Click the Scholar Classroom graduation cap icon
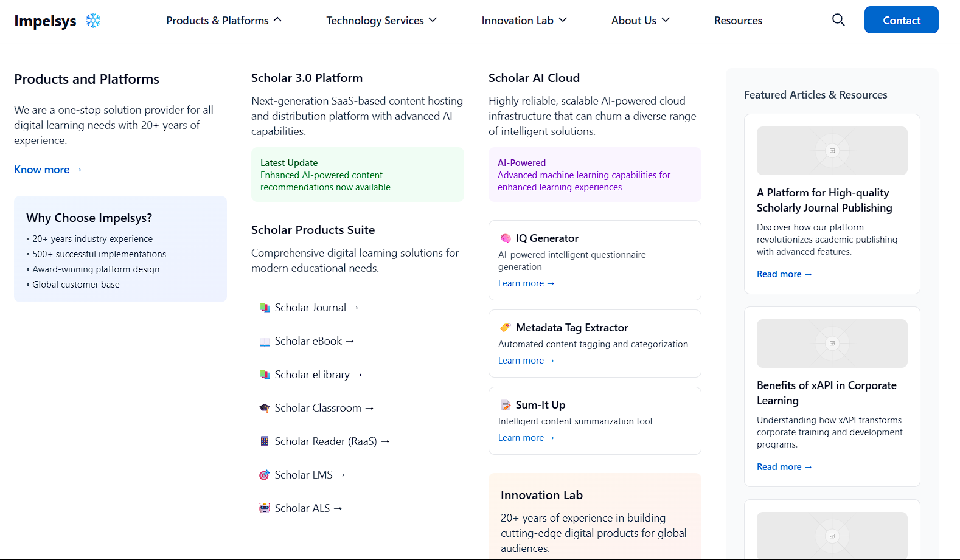Viewport: 960px width, 560px height. (x=265, y=408)
